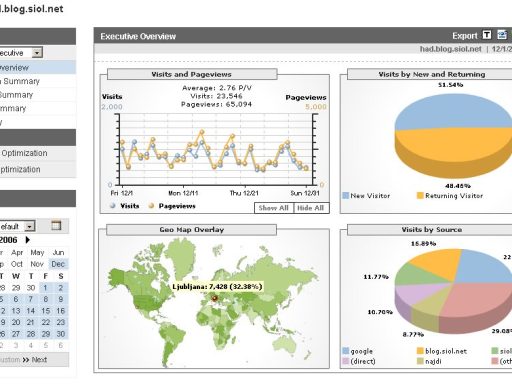Click the Next link below calendar
The height and width of the screenshot is (384, 512).
coord(39,360)
